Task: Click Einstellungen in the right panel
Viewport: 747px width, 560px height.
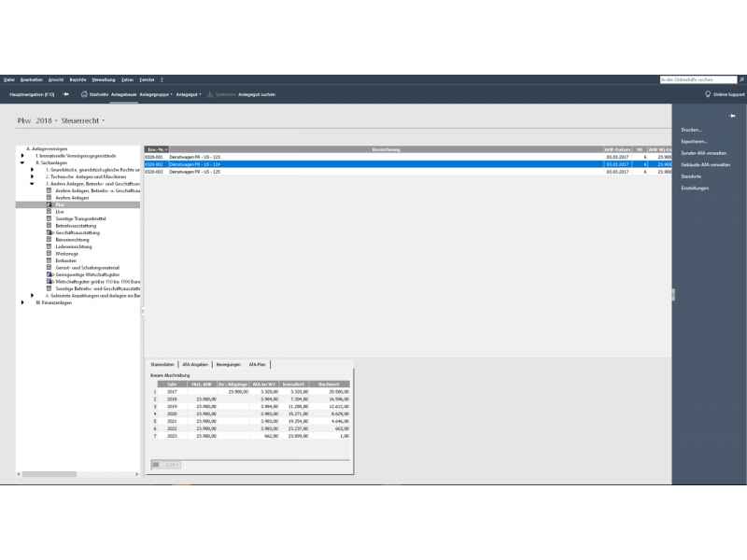Action: click(695, 189)
